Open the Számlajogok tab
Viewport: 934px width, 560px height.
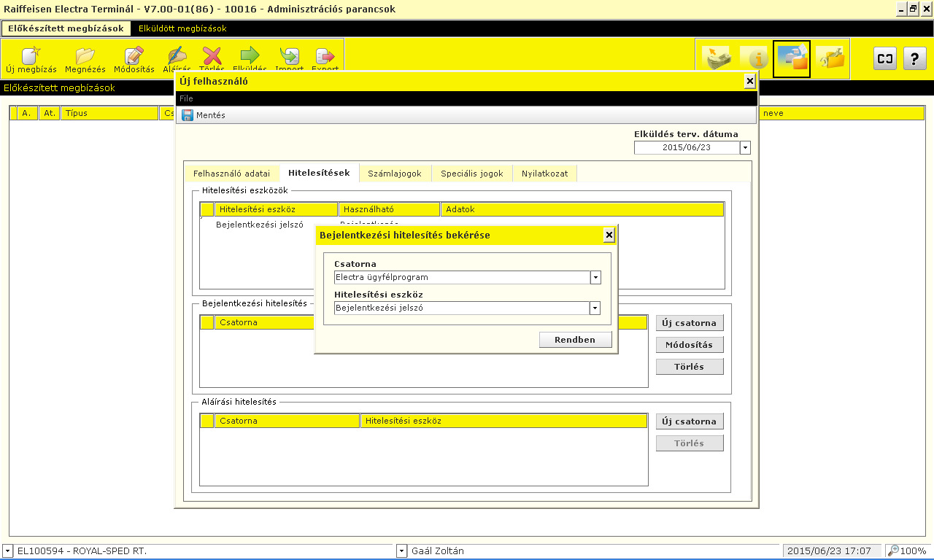pyautogui.click(x=395, y=174)
